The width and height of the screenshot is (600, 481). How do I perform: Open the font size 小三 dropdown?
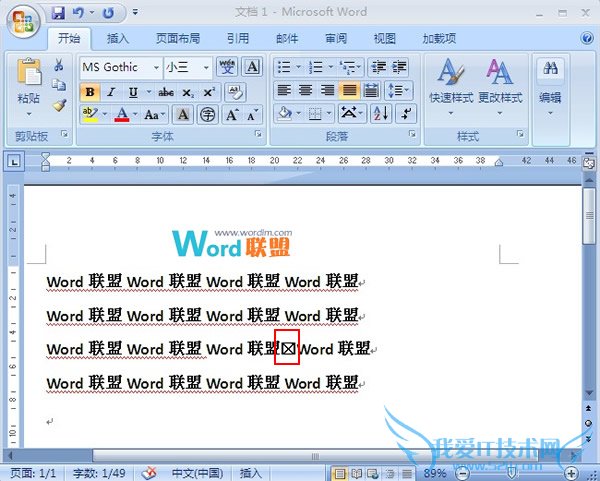pyautogui.click(x=206, y=68)
